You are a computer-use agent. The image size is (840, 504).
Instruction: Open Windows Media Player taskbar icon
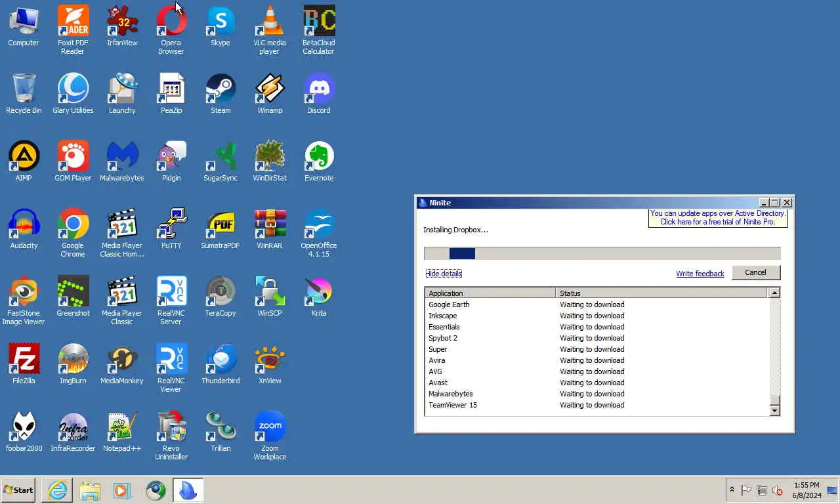(122, 490)
